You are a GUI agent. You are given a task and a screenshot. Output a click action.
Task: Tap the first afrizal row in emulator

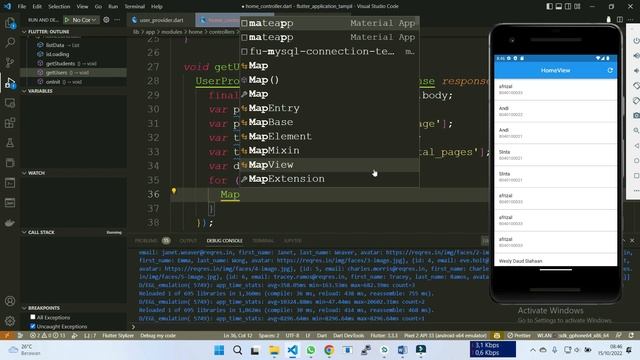tap(556, 89)
